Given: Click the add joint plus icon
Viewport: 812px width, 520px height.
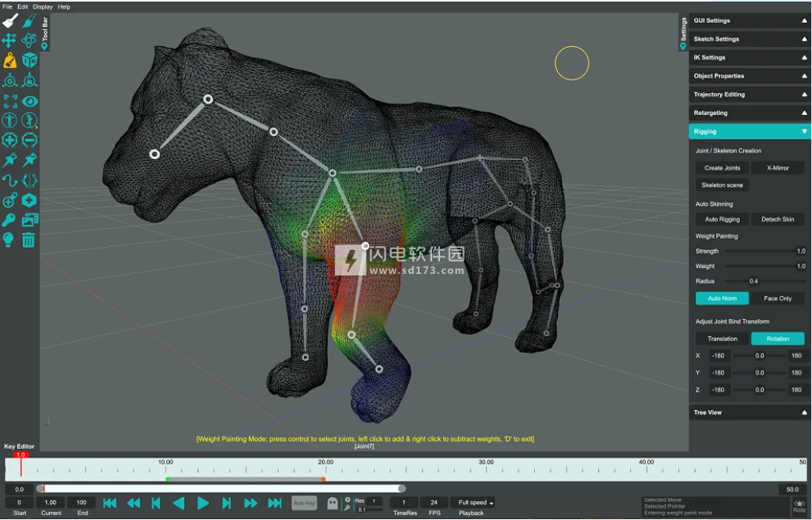Looking at the screenshot, I should pos(9,200).
